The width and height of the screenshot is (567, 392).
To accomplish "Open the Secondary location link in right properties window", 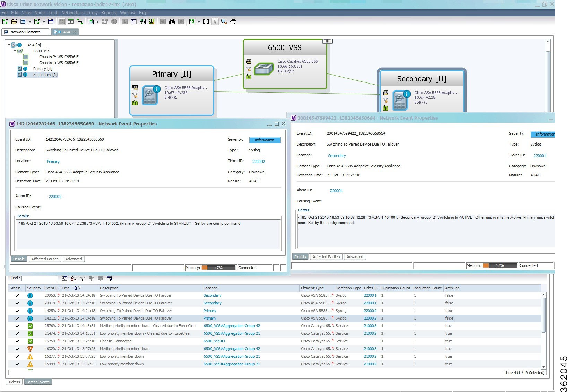I will pos(337,156).
